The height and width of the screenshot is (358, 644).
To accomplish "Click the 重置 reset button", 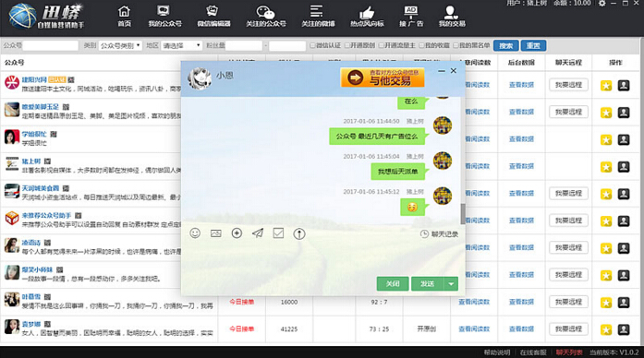I will pos(533,46).
